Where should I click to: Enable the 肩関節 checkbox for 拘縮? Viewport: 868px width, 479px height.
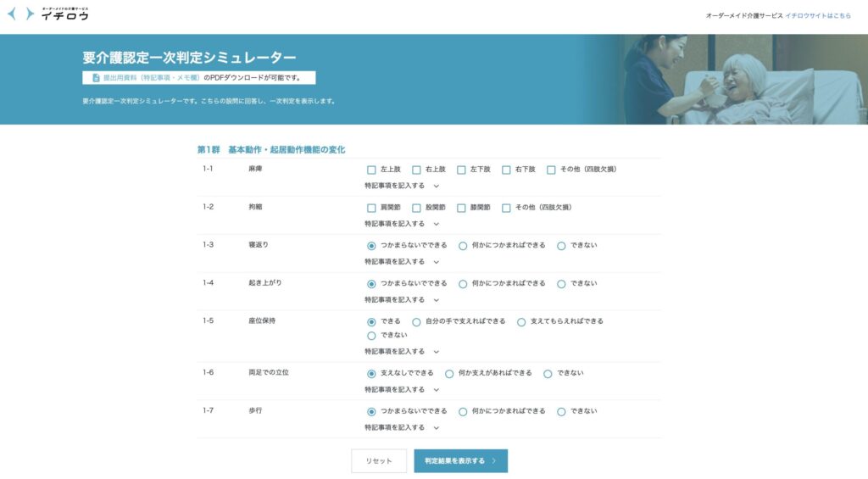click(371, 208)
